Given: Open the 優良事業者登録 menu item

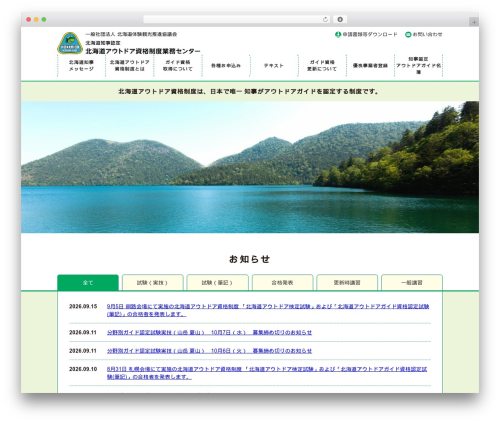Looking at the screenshot, I should click(370, 65).
